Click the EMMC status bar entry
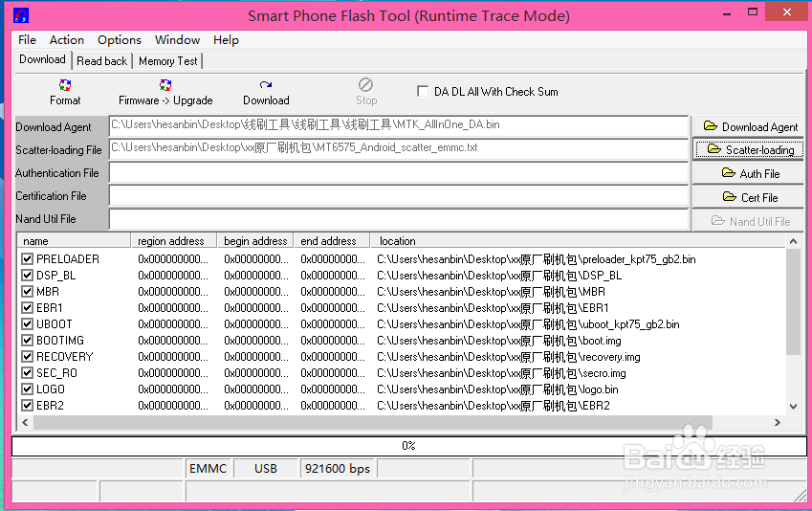 pyautogui.click(x=208, y=469)
